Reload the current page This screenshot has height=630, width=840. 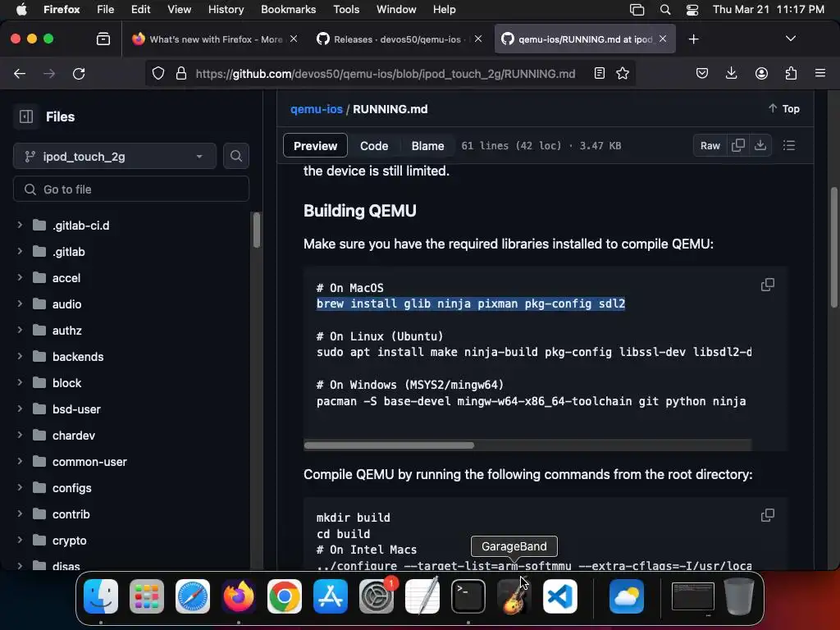pyautogui.click(x=79, y=73)
